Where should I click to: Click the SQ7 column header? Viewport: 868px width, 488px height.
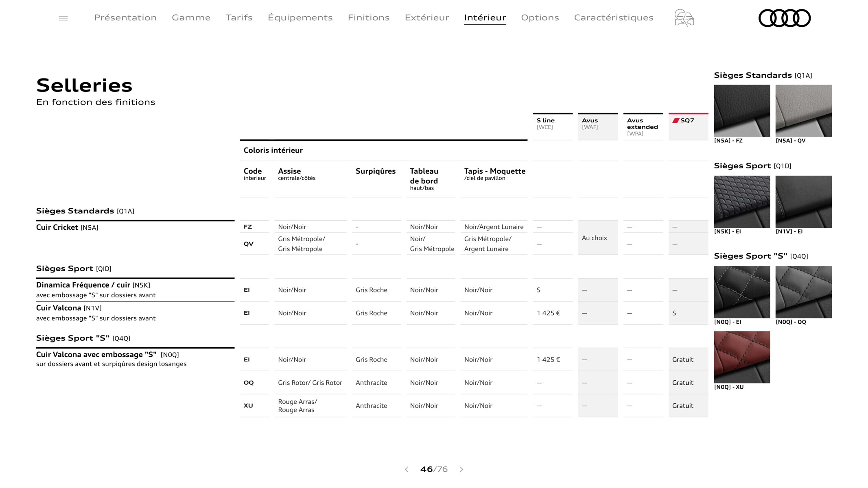tap(688, 126)
